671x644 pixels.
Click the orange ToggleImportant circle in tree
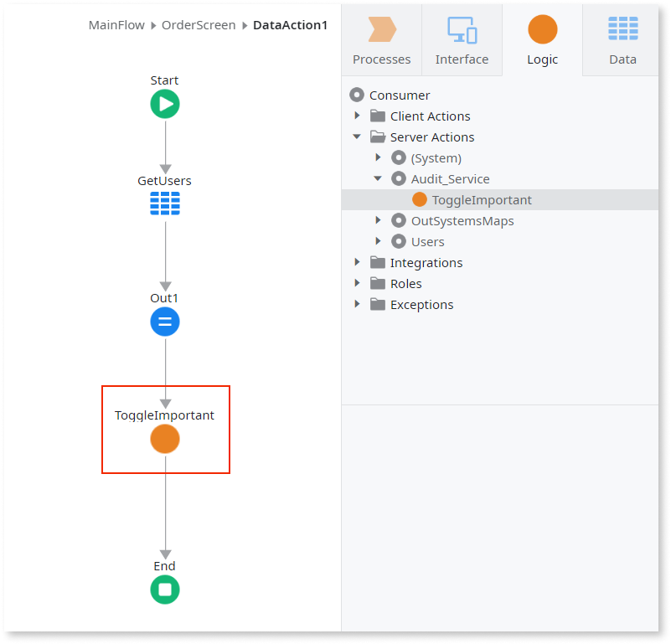click(420, 200)
